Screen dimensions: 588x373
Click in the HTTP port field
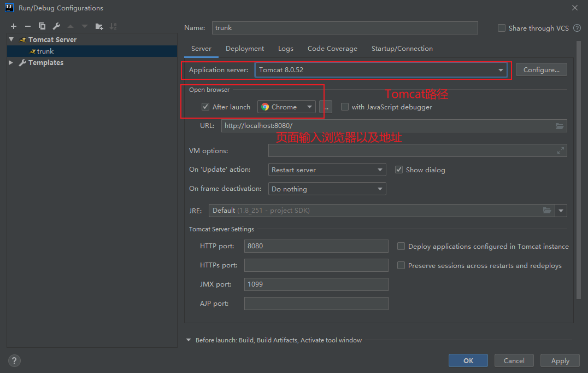(316, 246)
